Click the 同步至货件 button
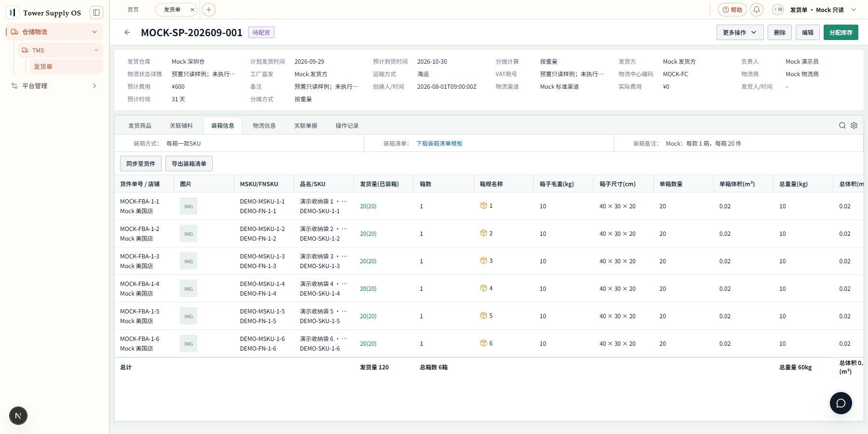This screenshot has height=434, width=868. click(141, 163)
